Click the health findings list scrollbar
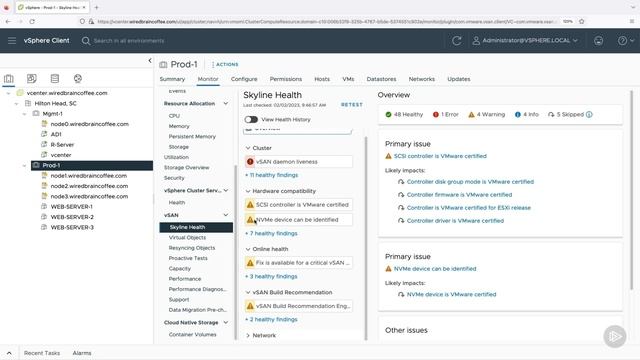 coord(366,238)
